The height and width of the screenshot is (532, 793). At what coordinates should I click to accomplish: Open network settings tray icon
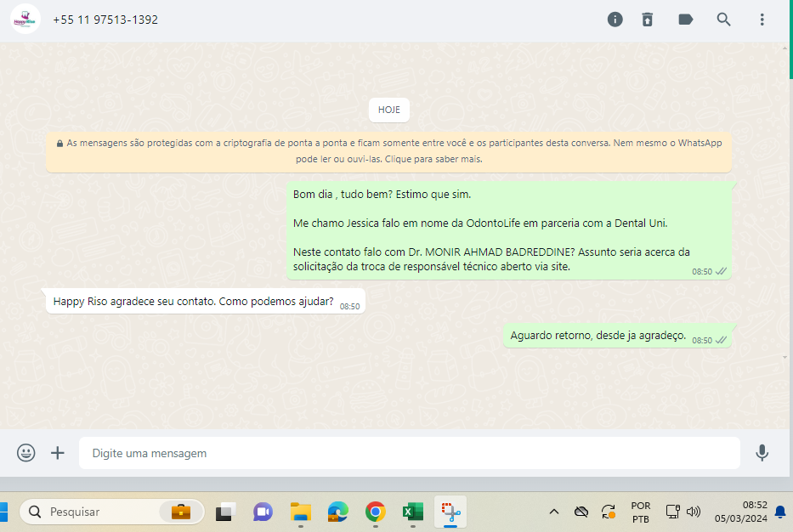coord(672,512)
